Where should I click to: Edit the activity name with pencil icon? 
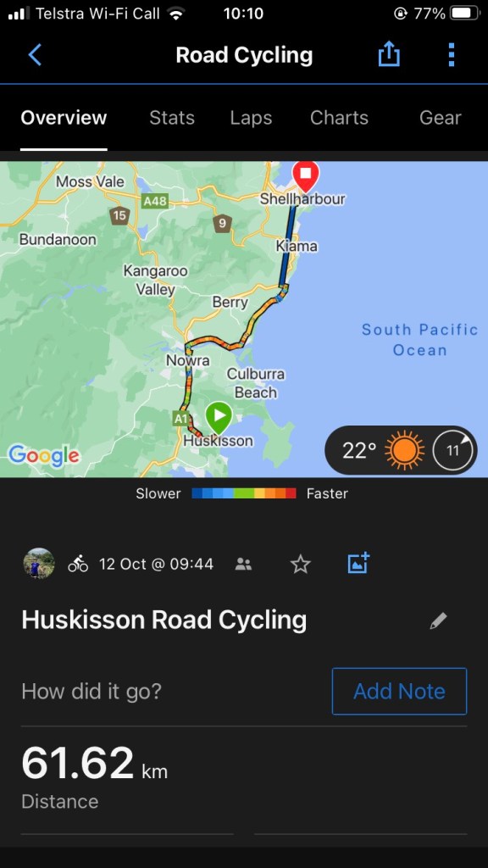(438, 621)
